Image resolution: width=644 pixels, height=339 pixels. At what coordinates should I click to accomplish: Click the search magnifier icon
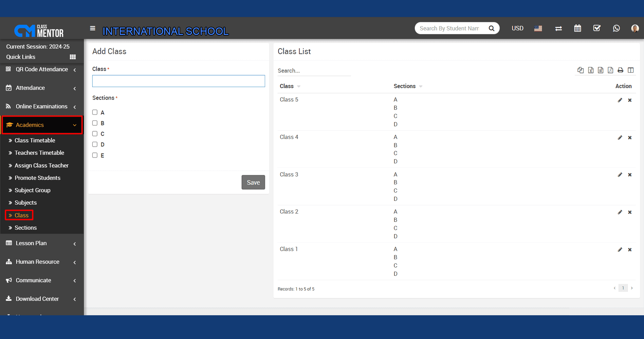(x=491, y=28)
